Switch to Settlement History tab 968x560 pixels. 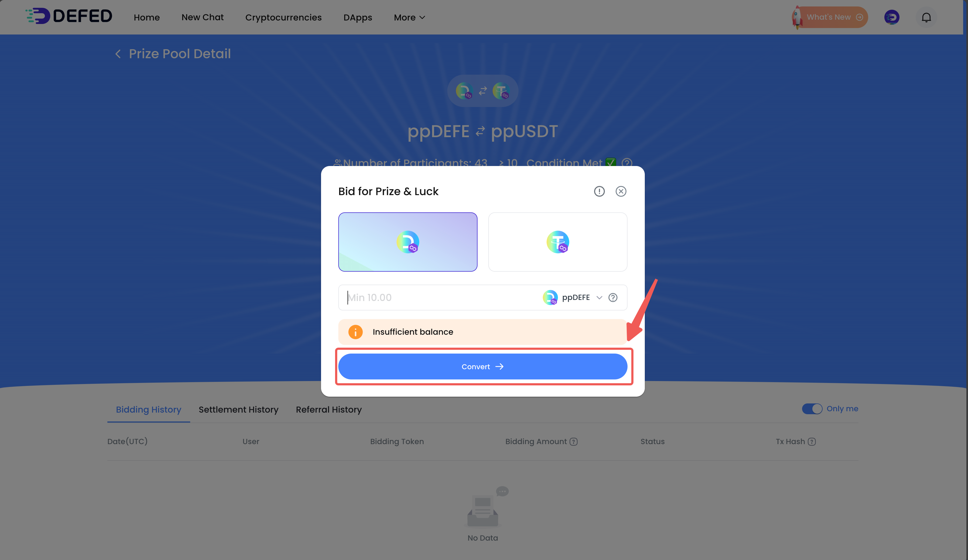238,410
